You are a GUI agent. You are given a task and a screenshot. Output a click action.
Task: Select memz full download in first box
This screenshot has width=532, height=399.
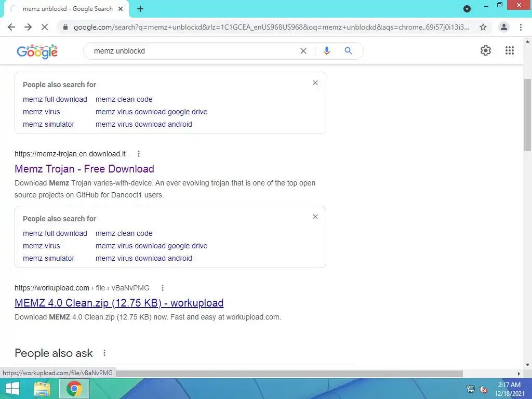55,99
